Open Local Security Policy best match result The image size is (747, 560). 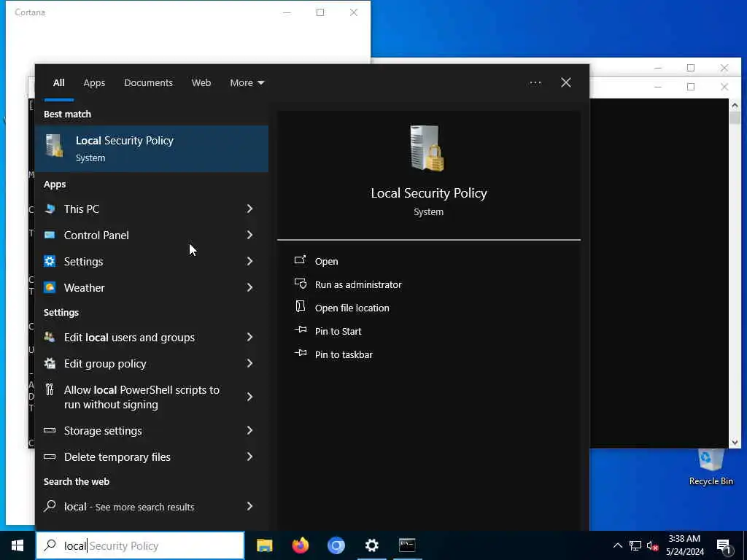click(152, 149)
